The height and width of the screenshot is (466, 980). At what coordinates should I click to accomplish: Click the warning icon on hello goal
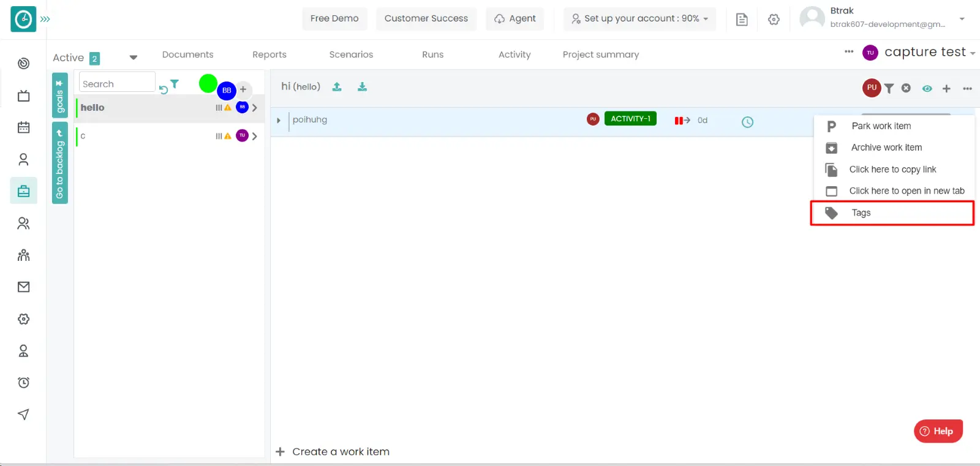point(228,108)
